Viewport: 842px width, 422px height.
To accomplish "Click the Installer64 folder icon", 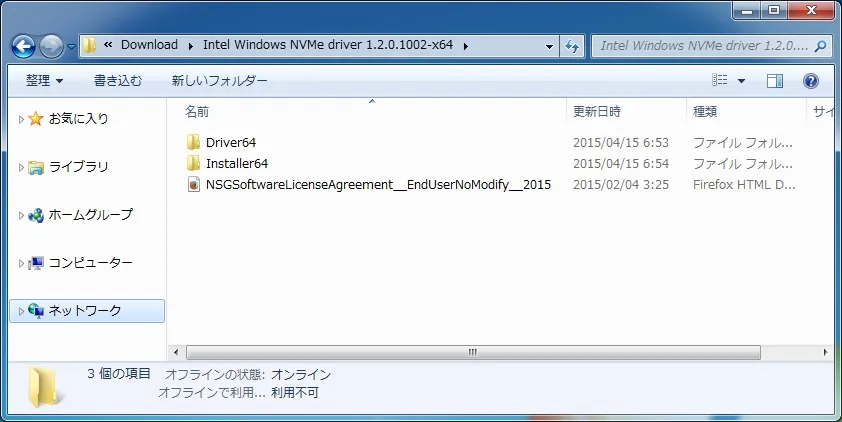I will [x=193, y=163].
